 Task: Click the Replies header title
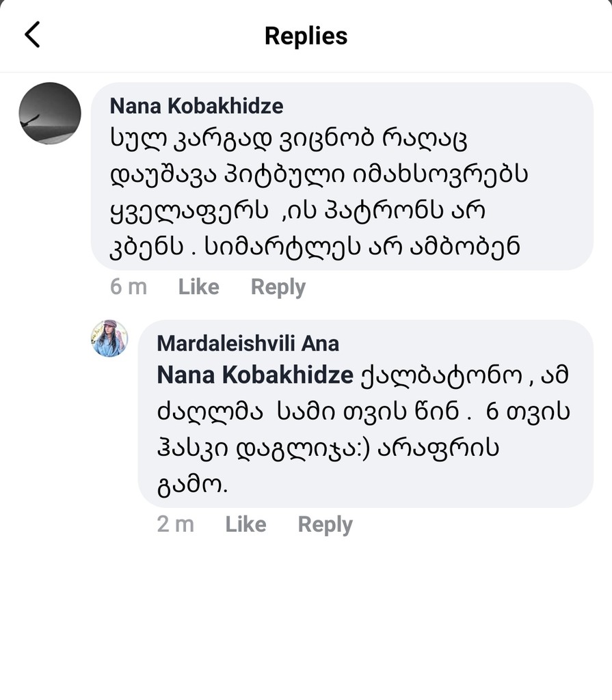[x=306, y=36]
